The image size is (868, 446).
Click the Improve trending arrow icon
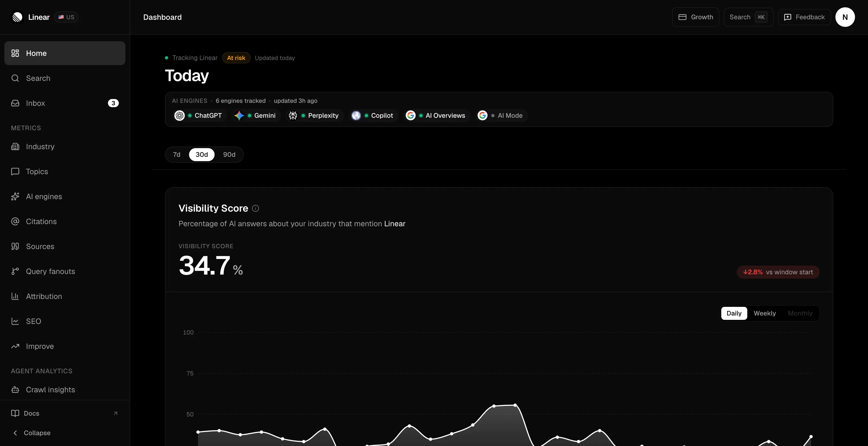pyautogui.click(x=15, y=346)
